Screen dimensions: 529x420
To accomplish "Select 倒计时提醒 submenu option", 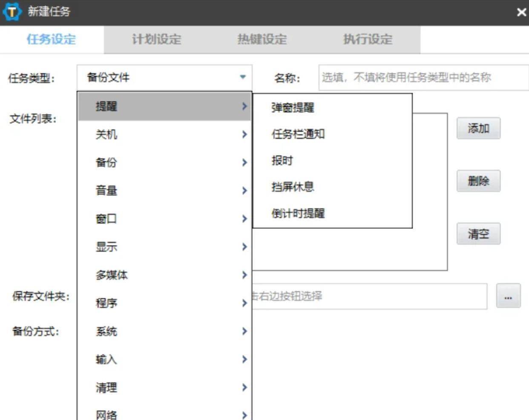I will (298, 214).
